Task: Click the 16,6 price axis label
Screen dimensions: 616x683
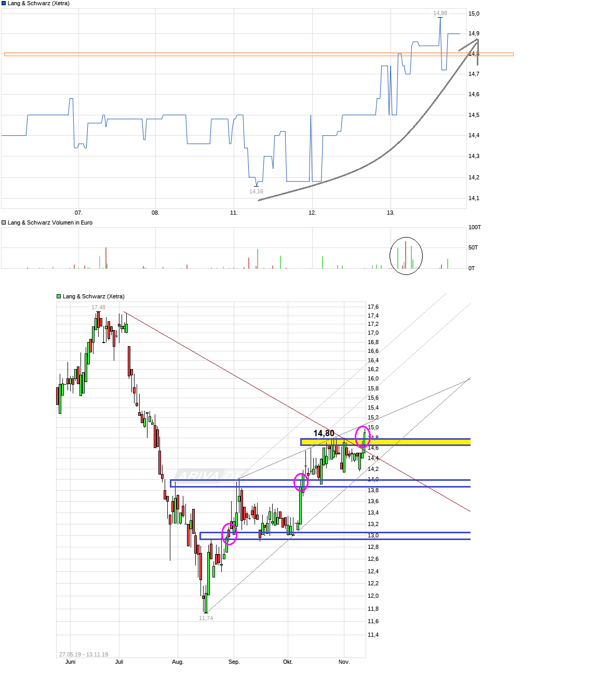Action: coord(373,351)
